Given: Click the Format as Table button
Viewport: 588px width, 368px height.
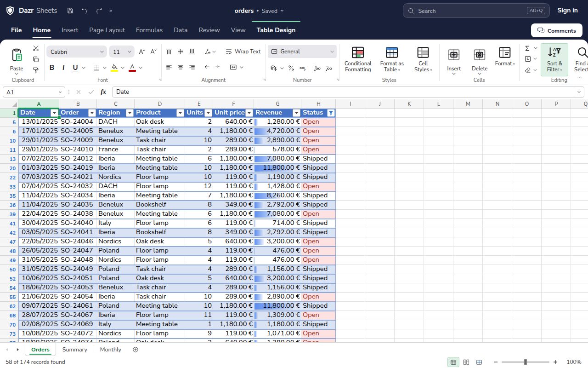Looking at the screenshot, I should pos(392,60).
